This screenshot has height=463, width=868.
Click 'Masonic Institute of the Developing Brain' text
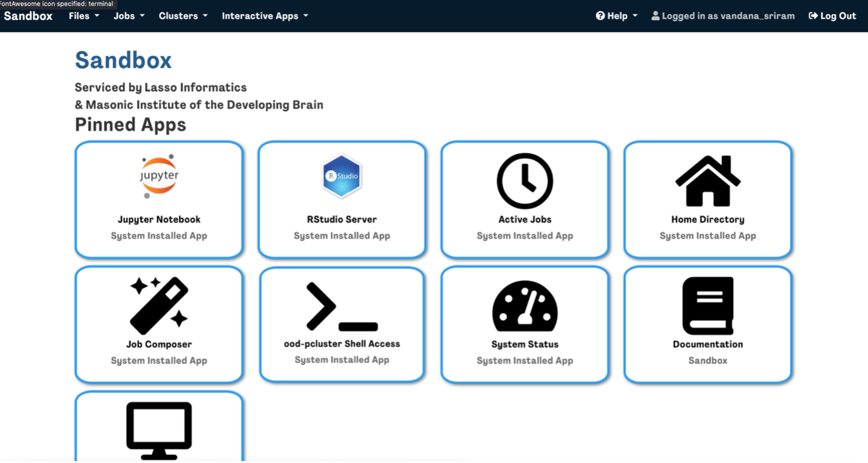pos(205,105)
